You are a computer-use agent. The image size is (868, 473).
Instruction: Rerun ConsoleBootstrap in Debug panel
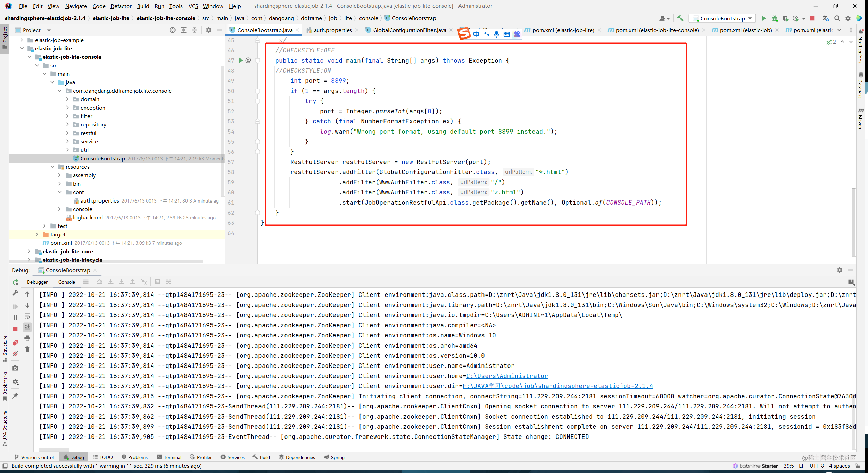(x=15, y=282)
